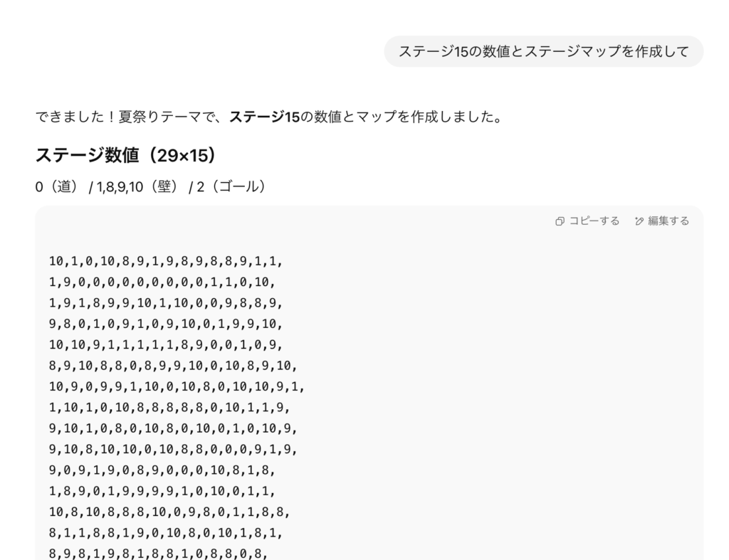Click code row starting 10,9,0,9,9,1

pos(177,386)
